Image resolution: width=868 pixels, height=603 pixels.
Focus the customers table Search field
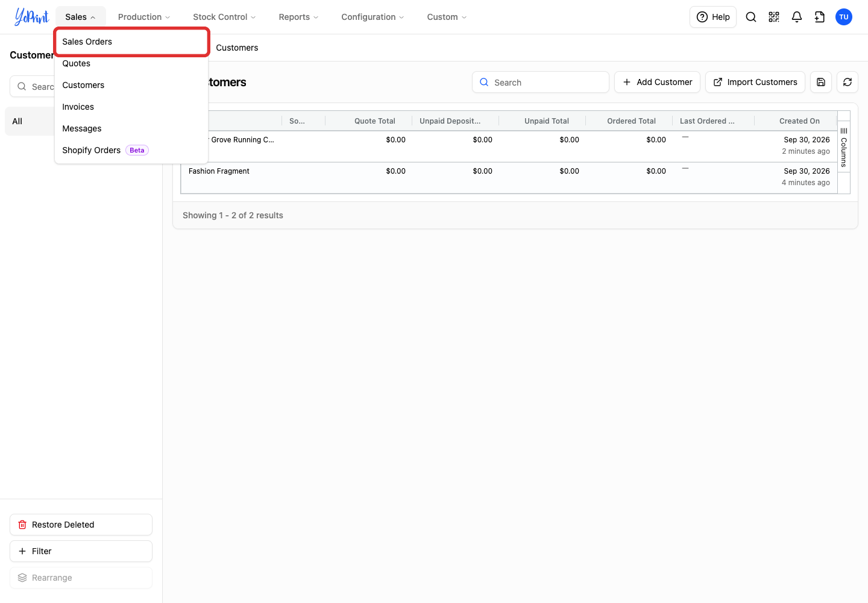pos(540,82)
